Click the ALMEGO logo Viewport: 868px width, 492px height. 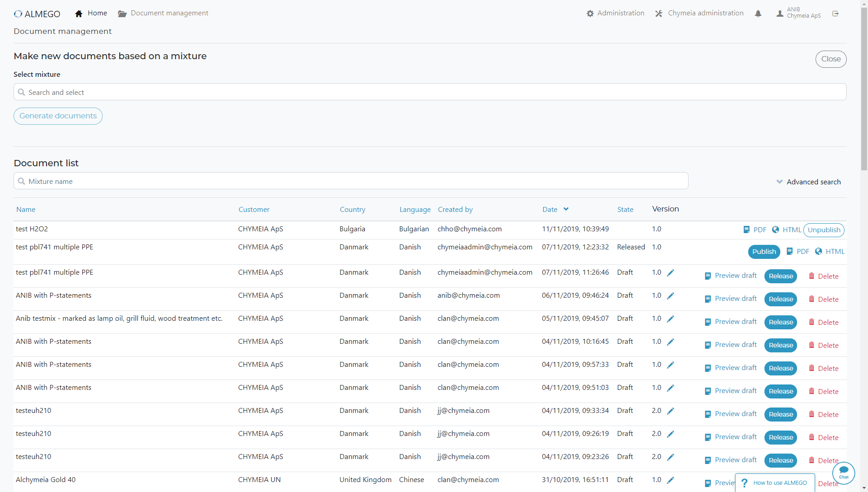[37, 14]
